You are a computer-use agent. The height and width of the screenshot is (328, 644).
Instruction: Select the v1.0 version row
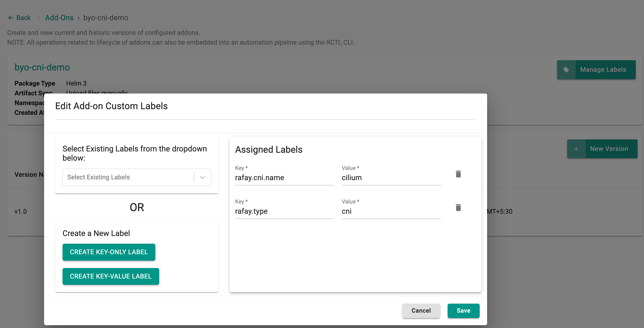point(21,211)
